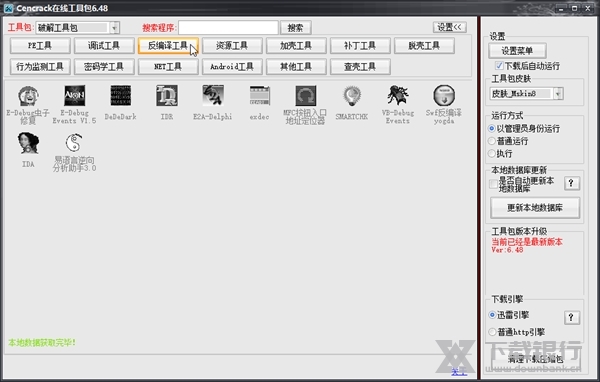Screen dimensions: 600x382
Task: Select 执行 radio option
Action: point(492,154)
